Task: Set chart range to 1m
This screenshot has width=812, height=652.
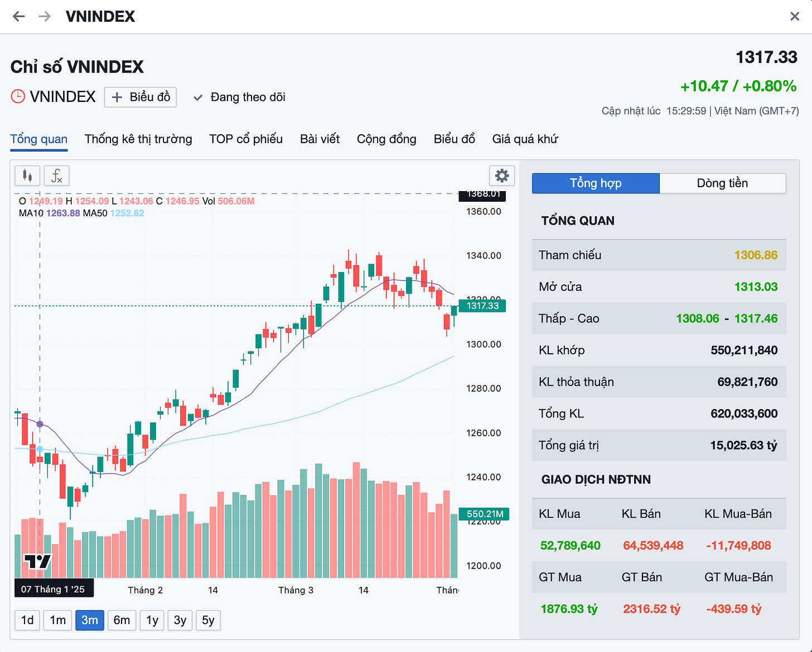Action: [x=58, y=620]
